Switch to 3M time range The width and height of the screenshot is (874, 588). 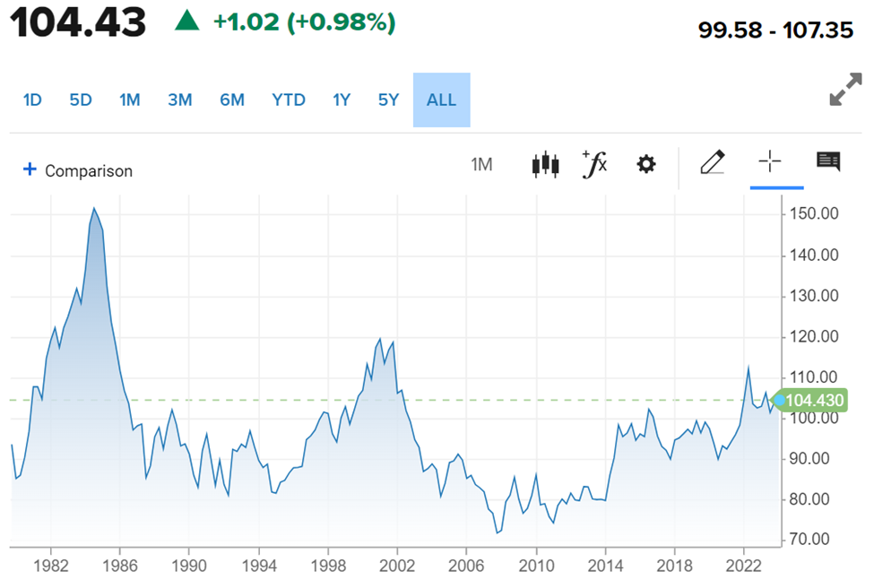[x=180, y=99]
